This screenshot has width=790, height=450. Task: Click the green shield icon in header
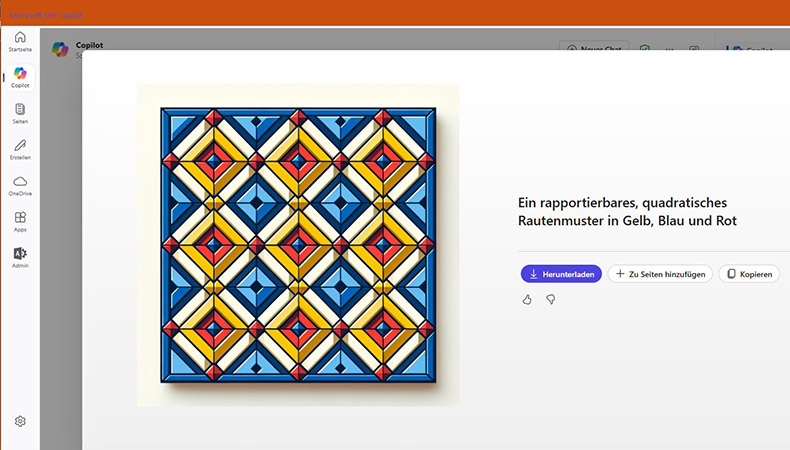point(645,48)
